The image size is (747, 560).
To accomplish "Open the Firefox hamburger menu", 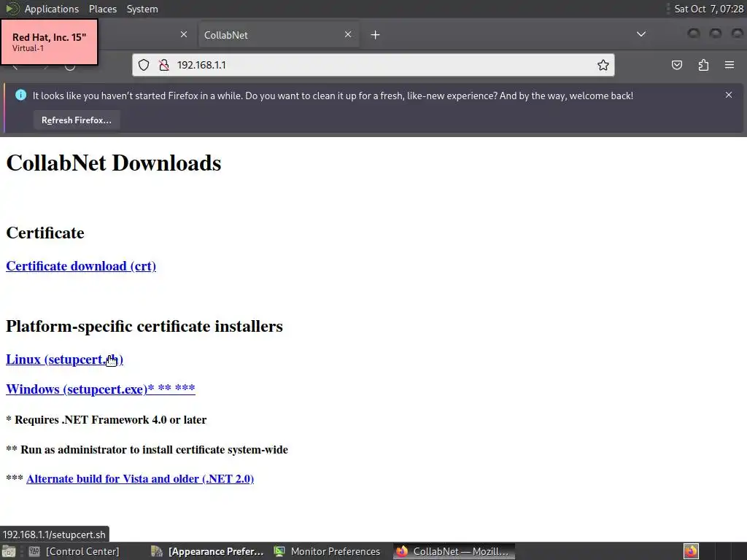I will tap(729, 65).
